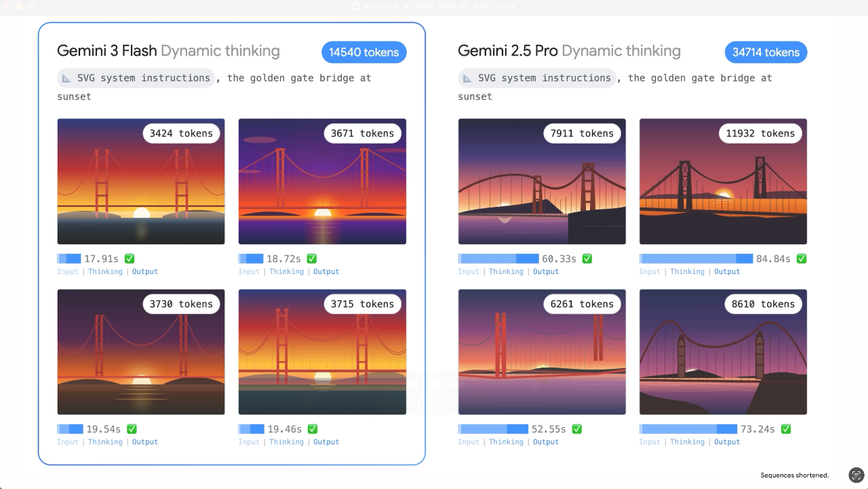Viewport: 868px width, 489px height.
Task: Click the green checkmark beside 52.55s
Action: click(576, 429)
